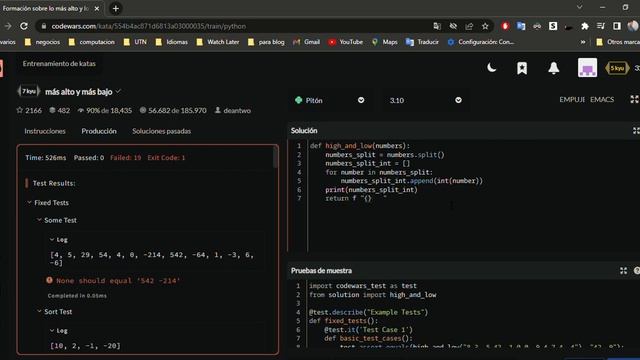Screen dimensions: 640x360
Task: Collapse the Log under Sort Test
Action: click(x=52, y=331)
